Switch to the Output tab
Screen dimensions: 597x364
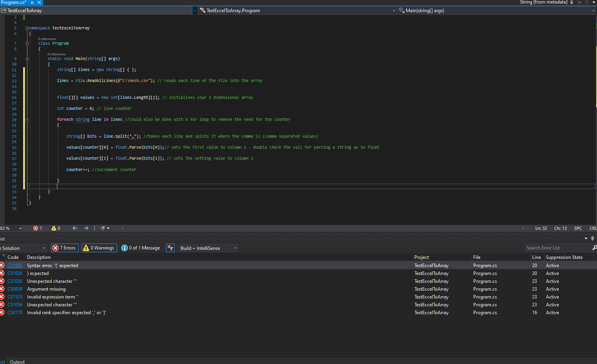click(17, 362)
